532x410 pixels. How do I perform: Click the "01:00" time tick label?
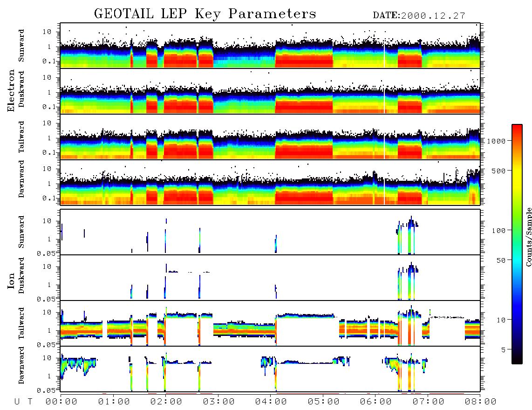click(x=114, y=402)
